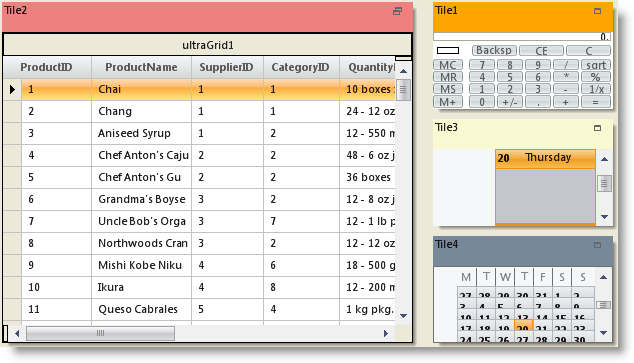
Task: Click grid horizontal scrollbar right arrow
Action: coord(386,333)
